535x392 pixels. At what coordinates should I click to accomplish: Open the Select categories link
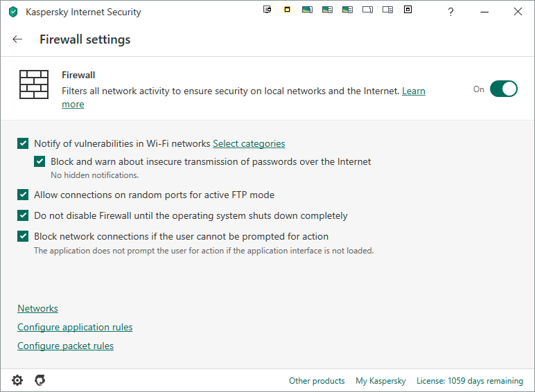click(249, 144)
